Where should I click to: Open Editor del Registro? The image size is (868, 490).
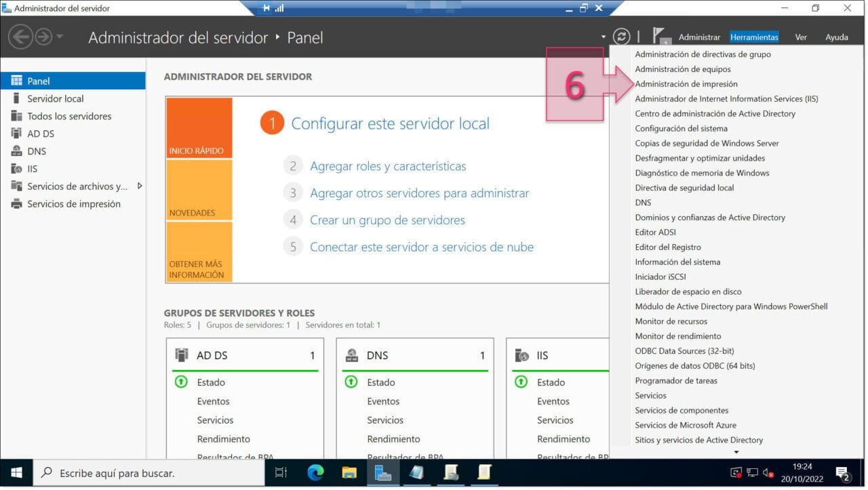[x=668, y=247]
